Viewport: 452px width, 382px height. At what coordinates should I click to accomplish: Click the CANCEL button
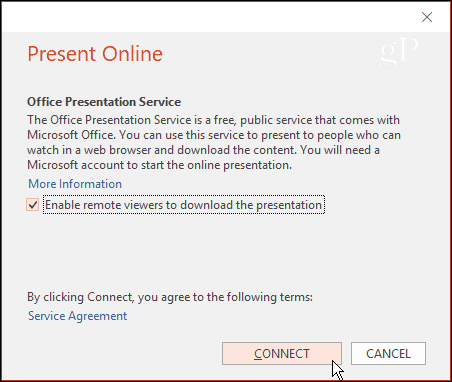[x=388, y=353]
